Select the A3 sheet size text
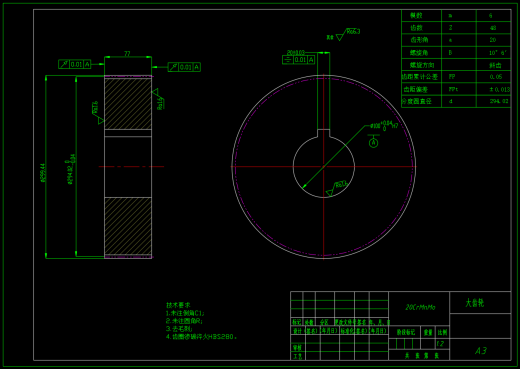 (x=481, y=351)
